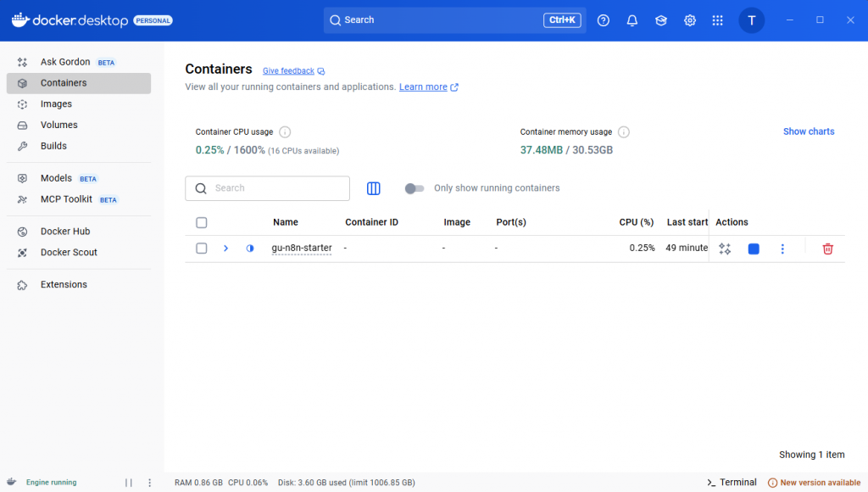
Task: Delete gu-n8n-starter with trash icon
Action: point(827,249)
